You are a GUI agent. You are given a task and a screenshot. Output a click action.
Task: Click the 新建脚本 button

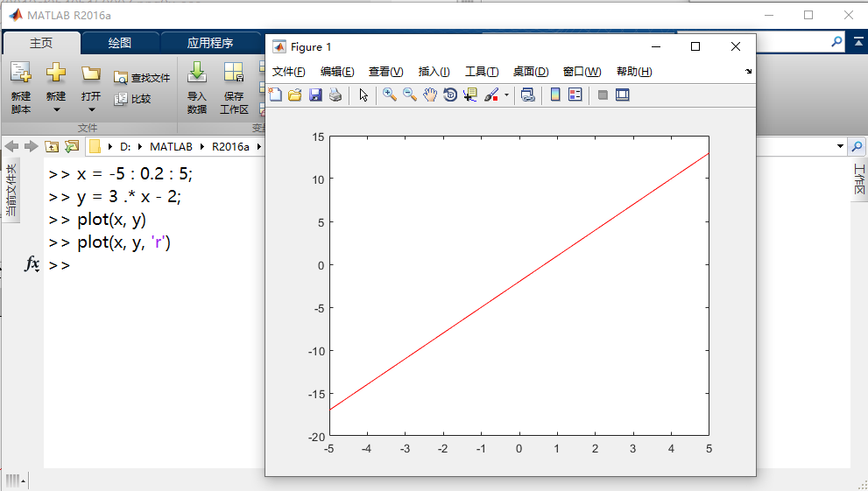click(x=21, y=88)
